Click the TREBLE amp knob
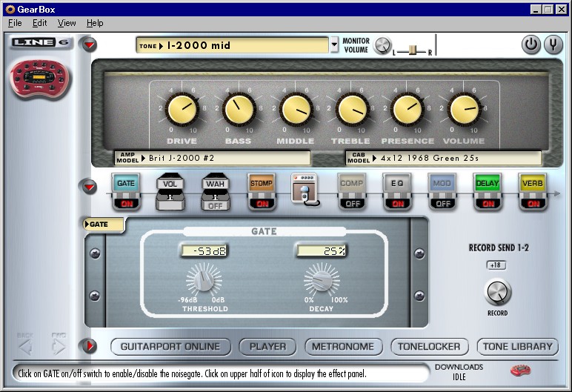 pyautogui.click(x=352, y=109)
